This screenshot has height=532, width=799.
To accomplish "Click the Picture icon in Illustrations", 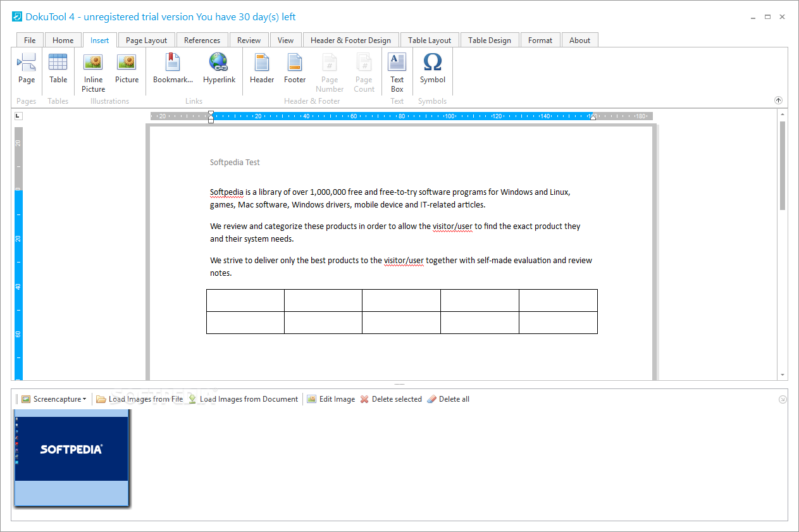I will point(127,68).
